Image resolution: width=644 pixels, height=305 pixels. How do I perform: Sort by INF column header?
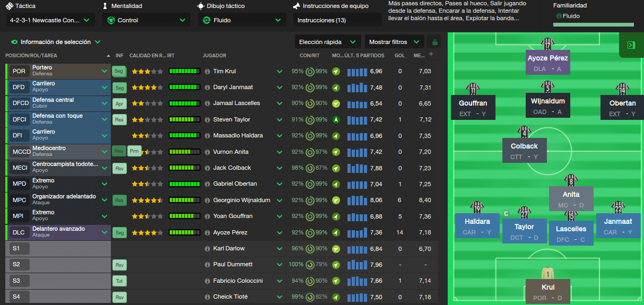(x=119, y=56)
